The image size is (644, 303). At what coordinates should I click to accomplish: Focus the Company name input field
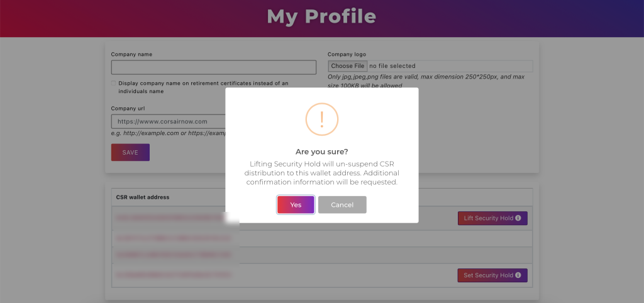[214, 67]
